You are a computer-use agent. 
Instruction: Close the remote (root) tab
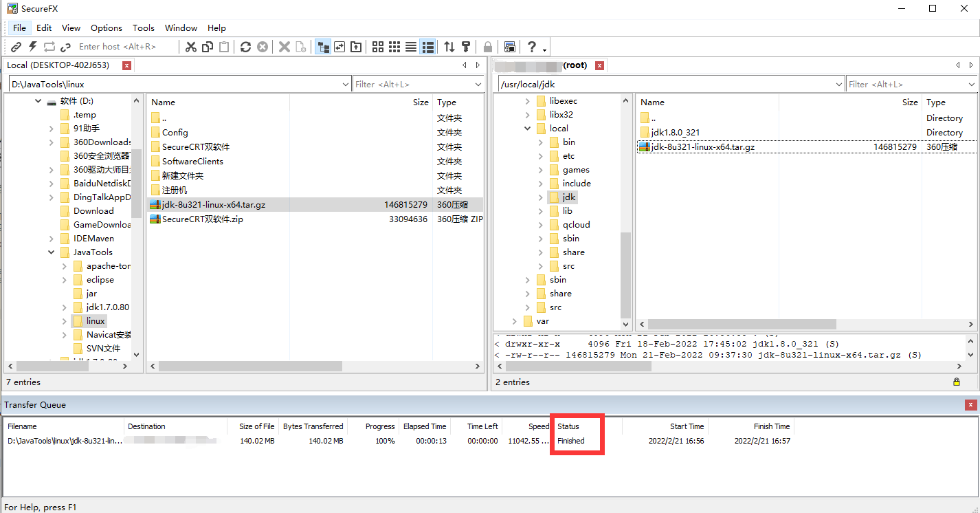click(599, 65)
